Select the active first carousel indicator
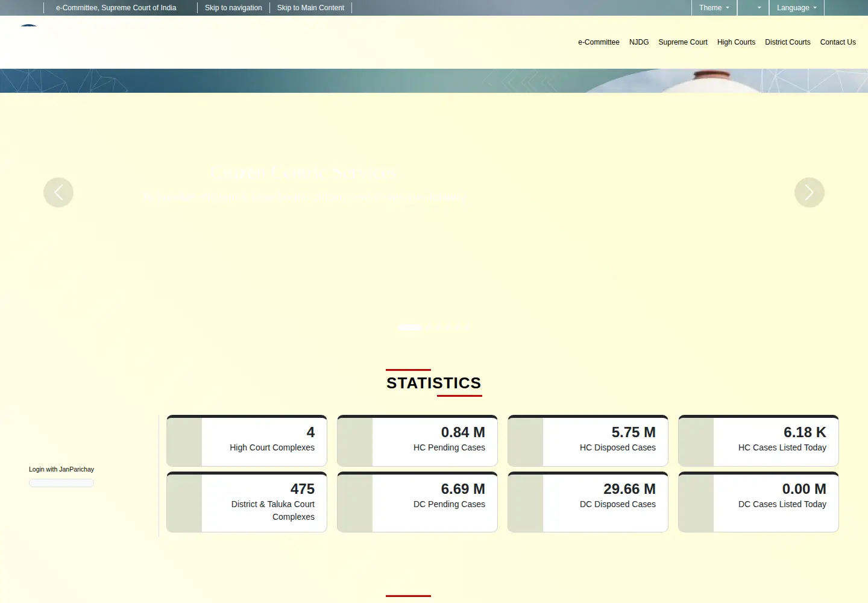The image size is (868, 603). pos(410,327)
